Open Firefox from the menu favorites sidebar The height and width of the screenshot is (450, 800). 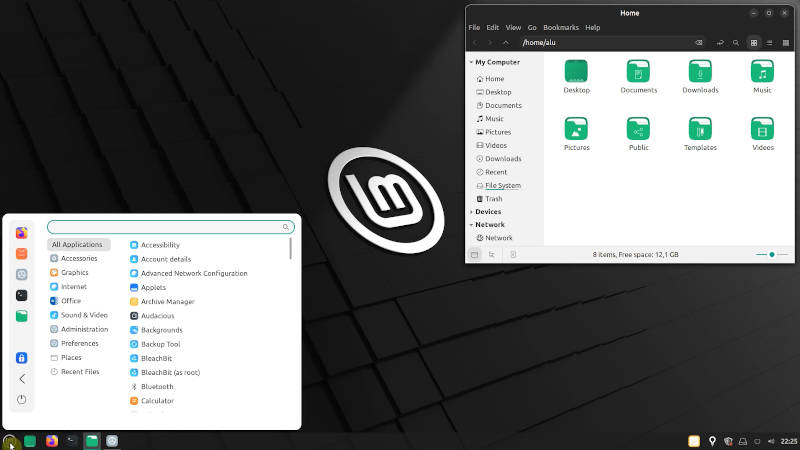tap(21, 233)
